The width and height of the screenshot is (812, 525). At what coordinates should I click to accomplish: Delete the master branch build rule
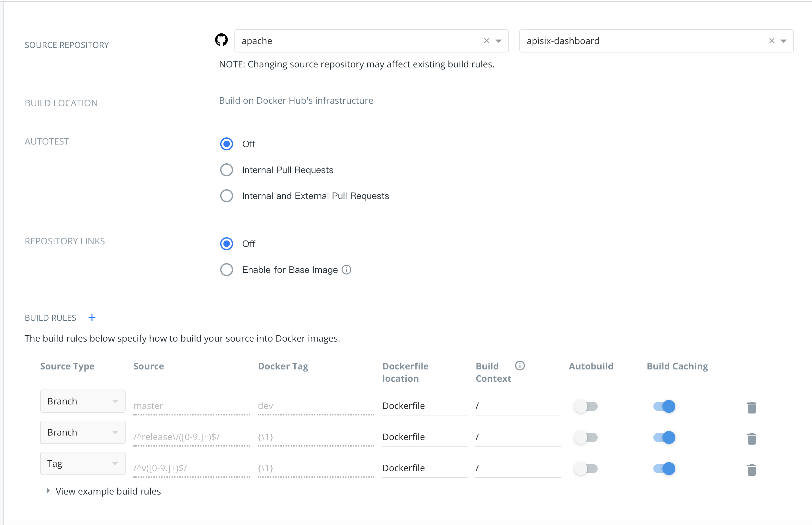click(751, 407)
